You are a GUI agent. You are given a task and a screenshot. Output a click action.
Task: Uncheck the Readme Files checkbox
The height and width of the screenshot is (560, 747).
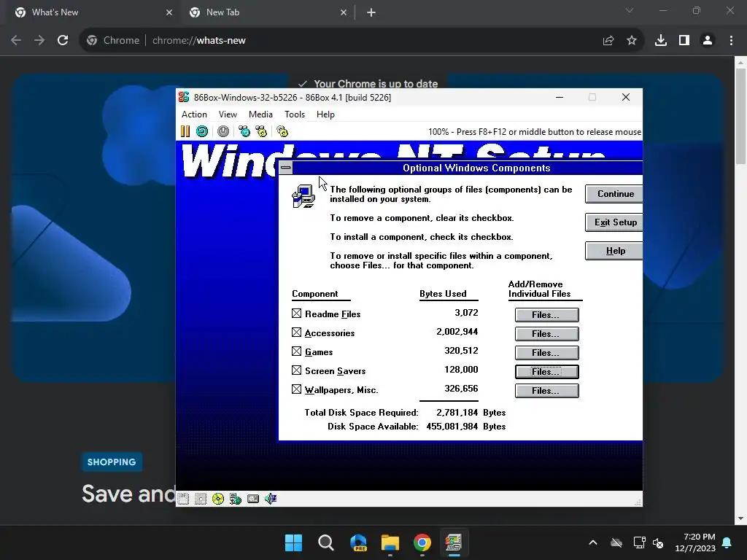pos(296,314)
